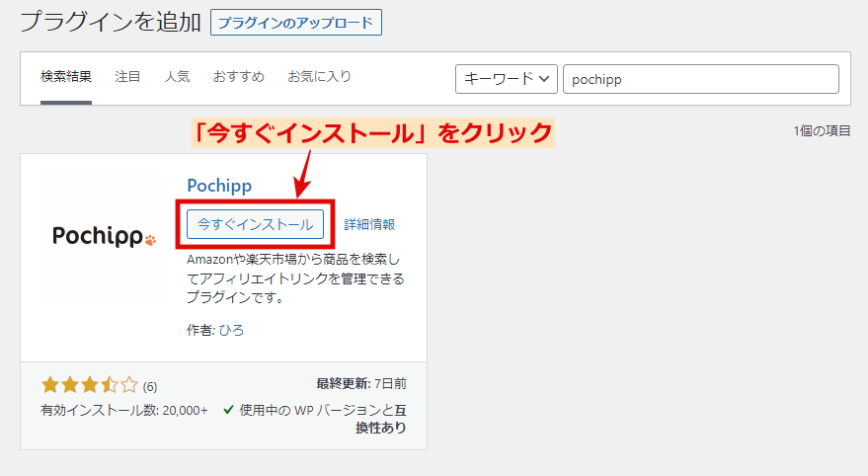
Task: Click the plugin description starting with Amazonや楽天市場
Action: 295,278
